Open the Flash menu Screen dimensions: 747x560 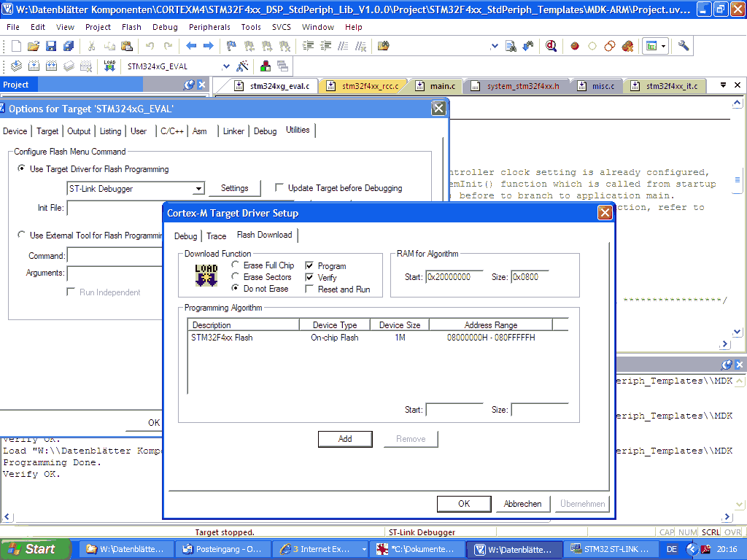(x=131, y=27)
